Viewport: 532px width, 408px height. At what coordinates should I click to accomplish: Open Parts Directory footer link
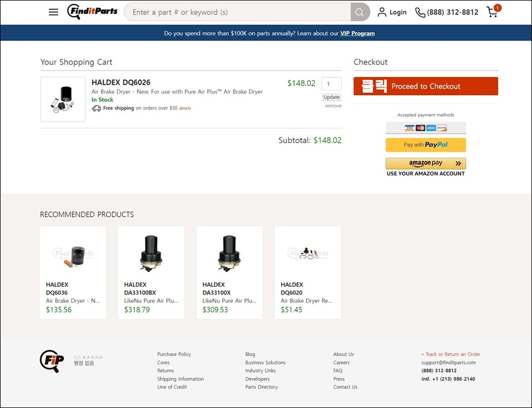click(x=261, y=387)
